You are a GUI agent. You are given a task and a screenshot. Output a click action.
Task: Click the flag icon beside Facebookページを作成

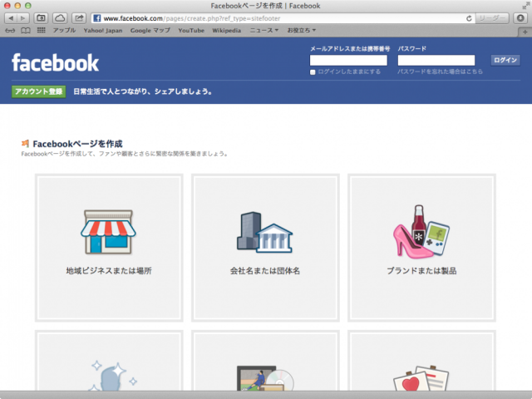point(26,144)
